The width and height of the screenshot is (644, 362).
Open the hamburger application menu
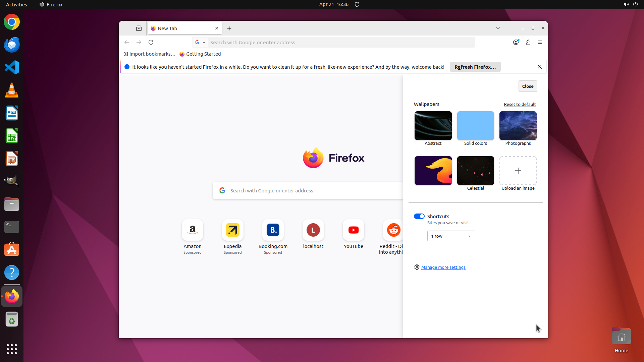[x=540, y=42]
